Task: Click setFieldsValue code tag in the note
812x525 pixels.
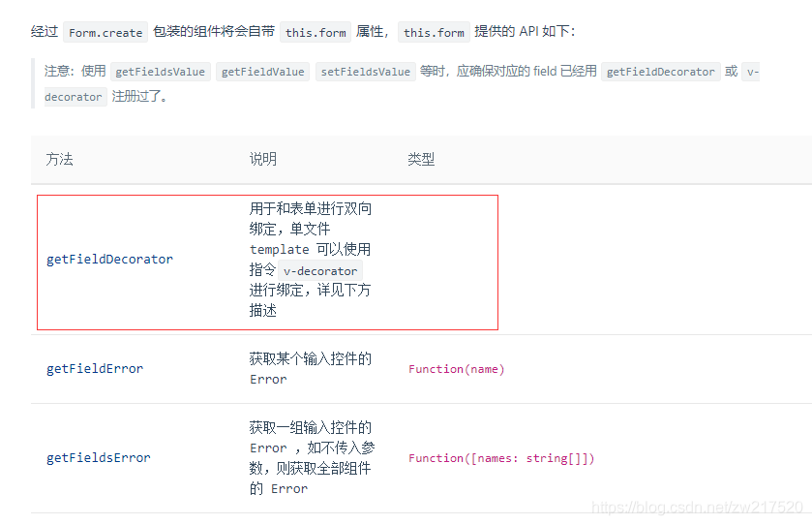Action: [x=366, y=72]
